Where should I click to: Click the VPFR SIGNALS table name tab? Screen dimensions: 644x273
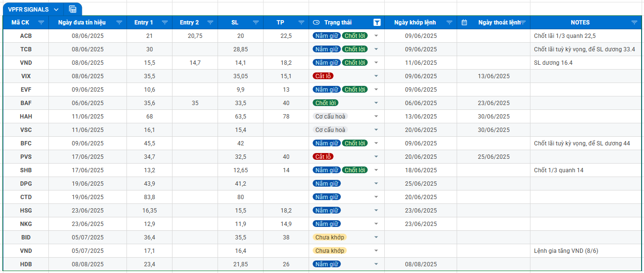point(28,10)
